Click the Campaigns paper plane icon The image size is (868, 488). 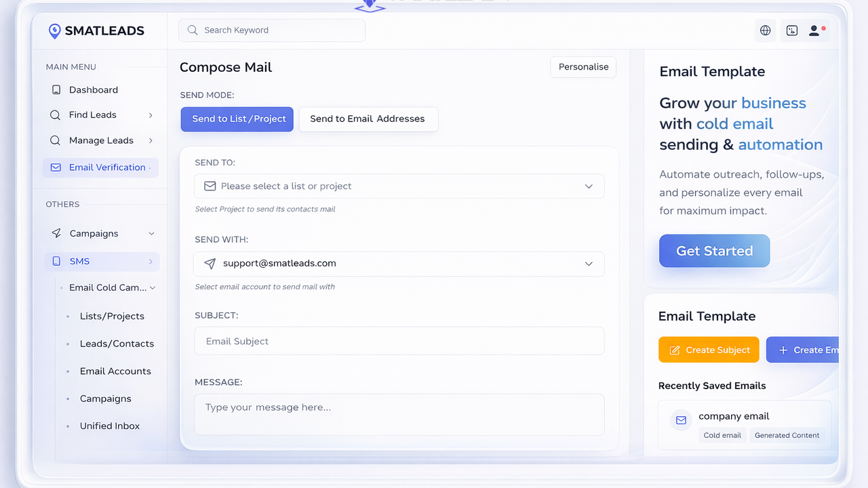pyautogui.click(x=56, y=233)
